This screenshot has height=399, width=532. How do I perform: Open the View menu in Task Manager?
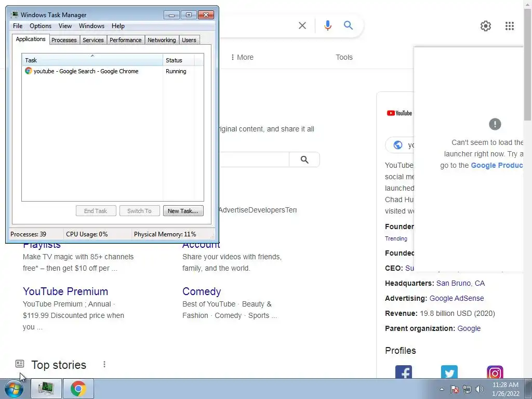click(65, 26)
